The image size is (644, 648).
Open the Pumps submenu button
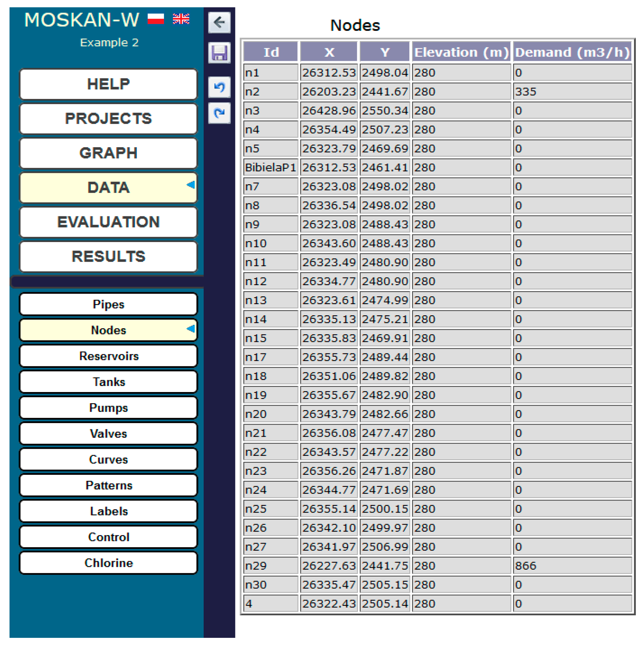coord(108,408)
